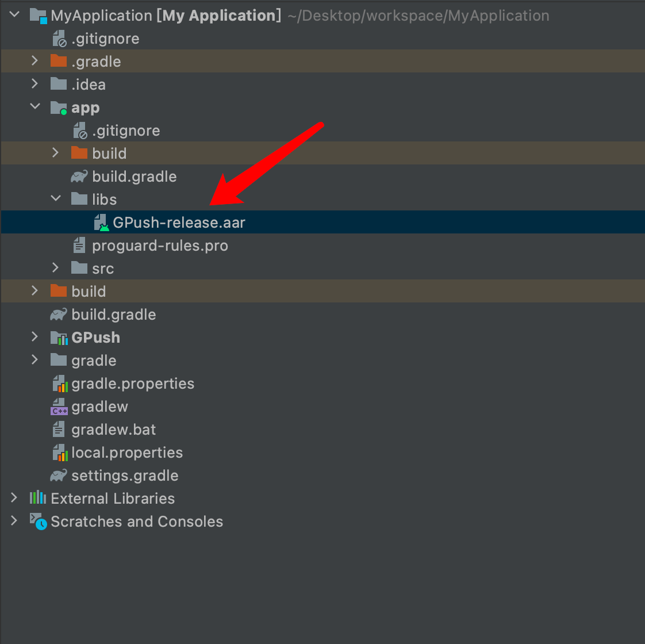Select the local.properties file name
This screenshot has height=644, width=645.
127,453
